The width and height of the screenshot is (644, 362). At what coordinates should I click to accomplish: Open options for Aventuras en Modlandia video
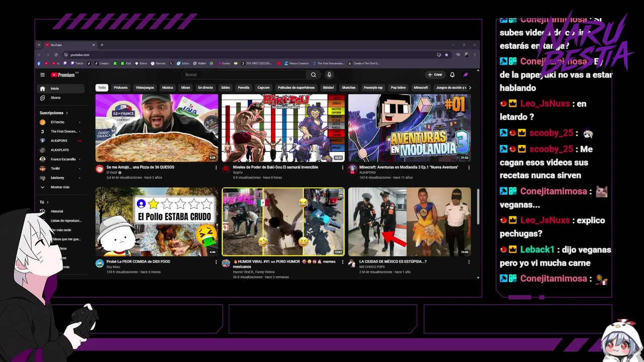469,167
